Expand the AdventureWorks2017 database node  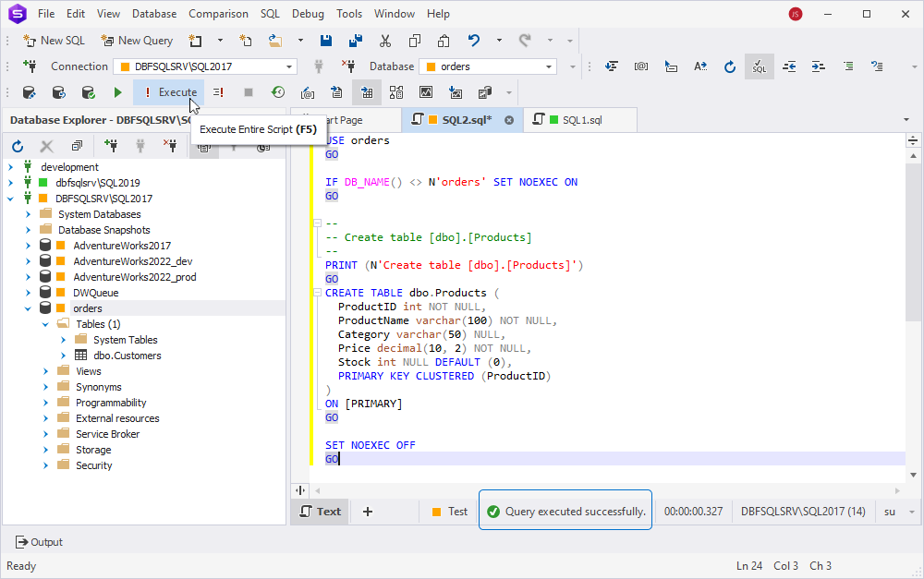(28, 246)
